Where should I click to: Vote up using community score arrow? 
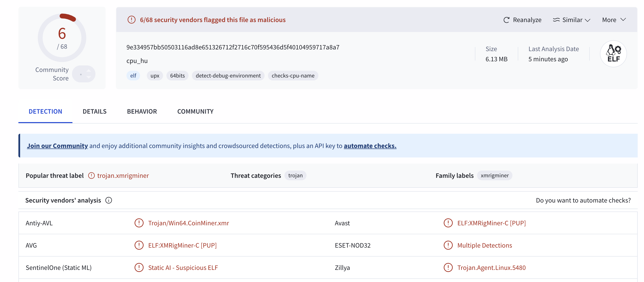(89, 71)
